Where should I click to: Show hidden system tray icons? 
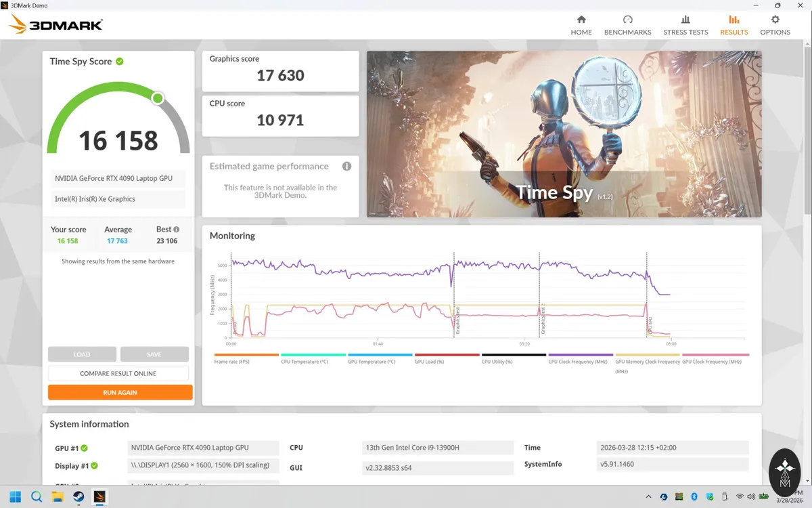click(649, 496)
